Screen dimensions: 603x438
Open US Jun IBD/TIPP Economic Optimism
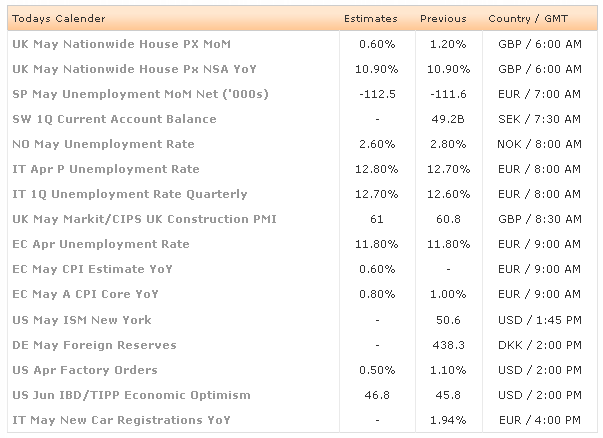tap(131, 395)
